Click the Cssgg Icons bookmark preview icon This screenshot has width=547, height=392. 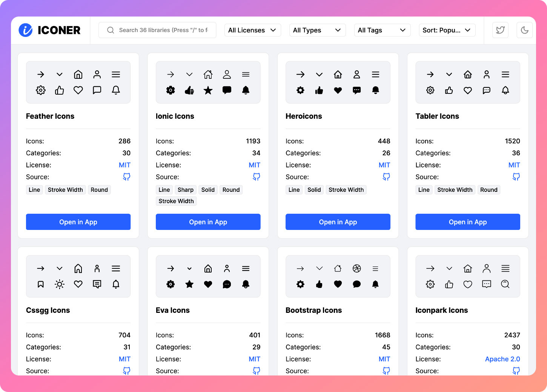click(x=41, y=284)
